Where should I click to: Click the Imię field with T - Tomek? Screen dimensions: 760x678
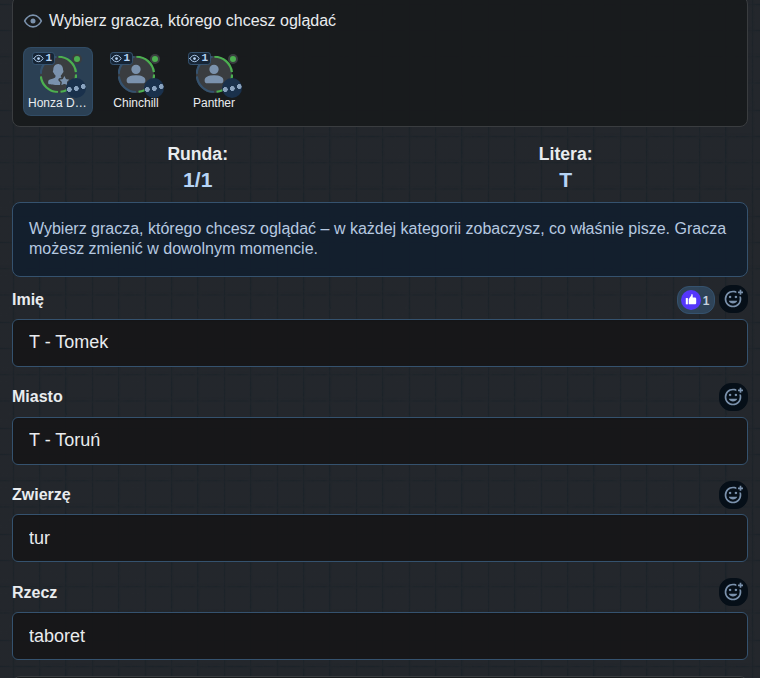[x=380, y=343]
